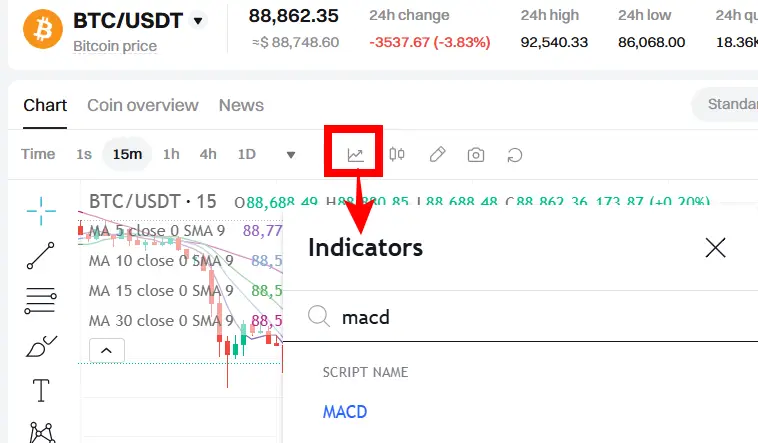758x443 pixels.
Task: Click the indicator search field with macd
Action: (x=520, y=317)
